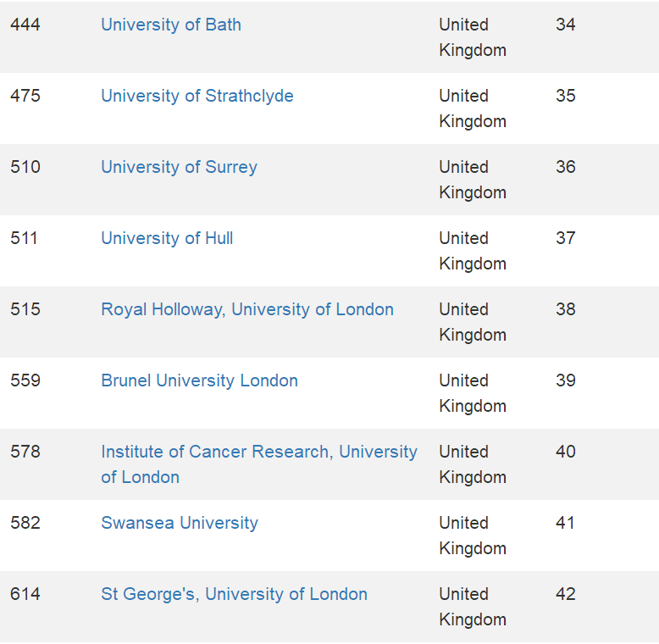This screenshot has width=659, height=644.
Task: Select the Brunel University London link
Action: click(199, 380)
